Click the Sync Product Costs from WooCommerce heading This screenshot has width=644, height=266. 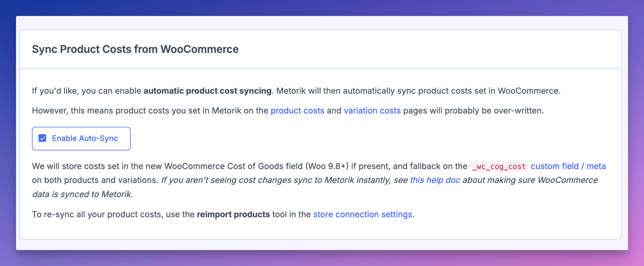[135, 49]
